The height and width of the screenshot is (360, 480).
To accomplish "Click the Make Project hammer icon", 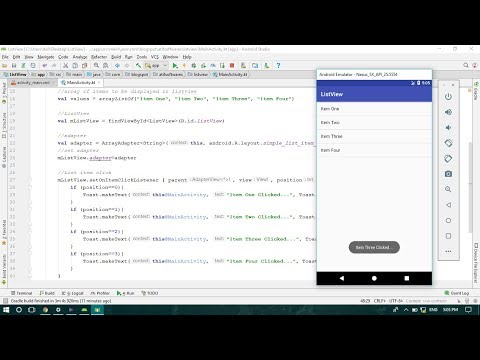I will (x=138, y=66).
